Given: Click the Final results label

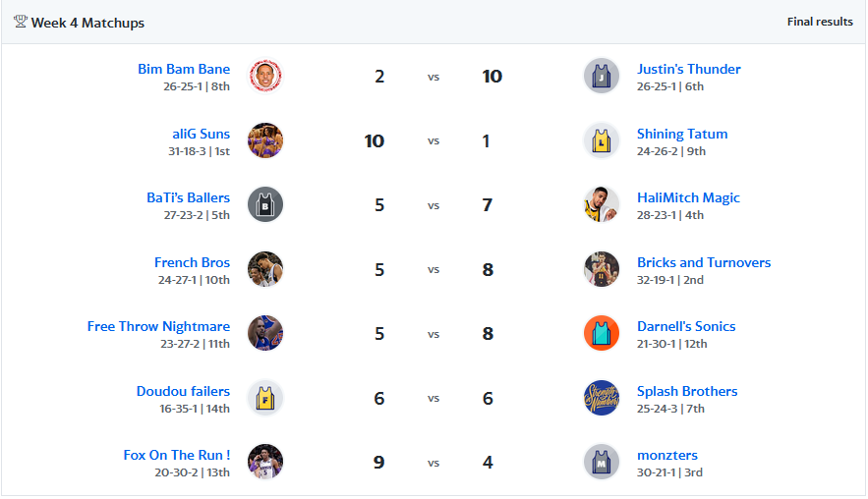Looking at the screenshot, I should 820,22.
